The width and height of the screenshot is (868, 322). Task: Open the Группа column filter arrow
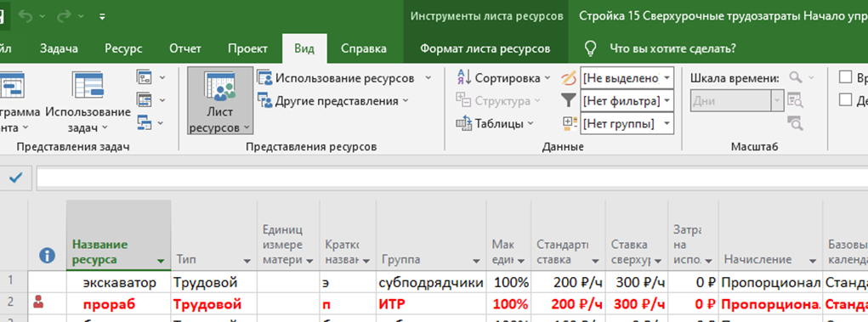[x=477, y=261]
